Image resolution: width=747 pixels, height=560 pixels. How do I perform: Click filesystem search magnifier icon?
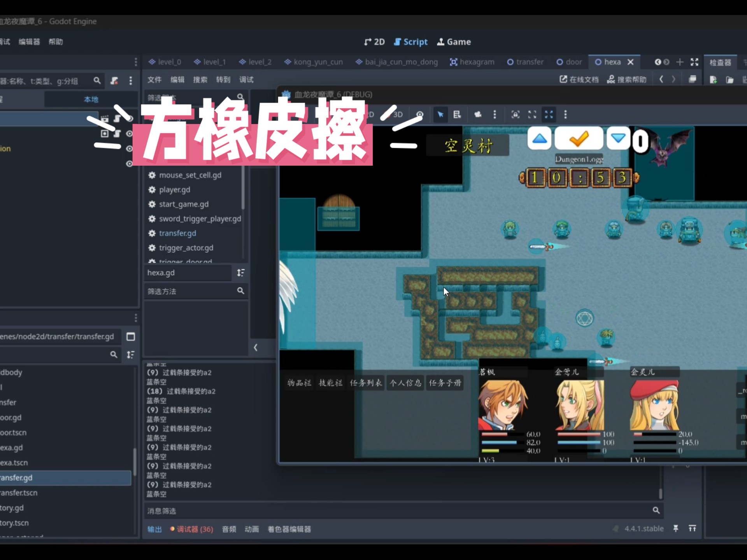click(x=114, y=354)
